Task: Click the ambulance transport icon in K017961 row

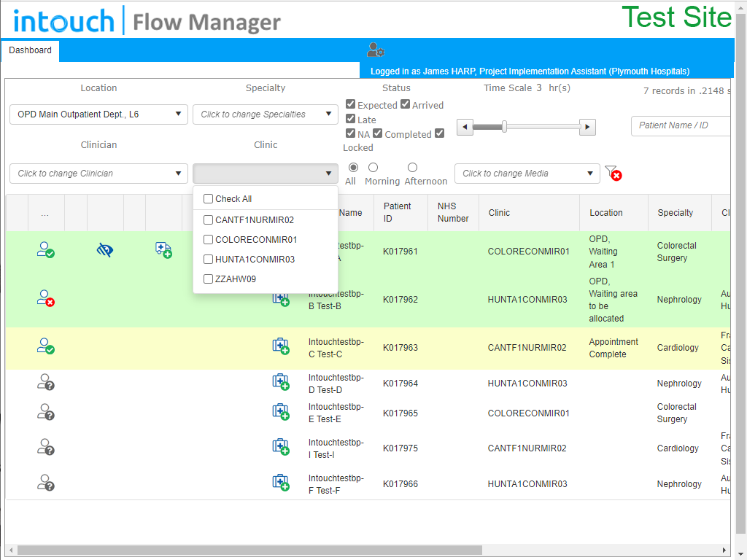Action: 163,250
